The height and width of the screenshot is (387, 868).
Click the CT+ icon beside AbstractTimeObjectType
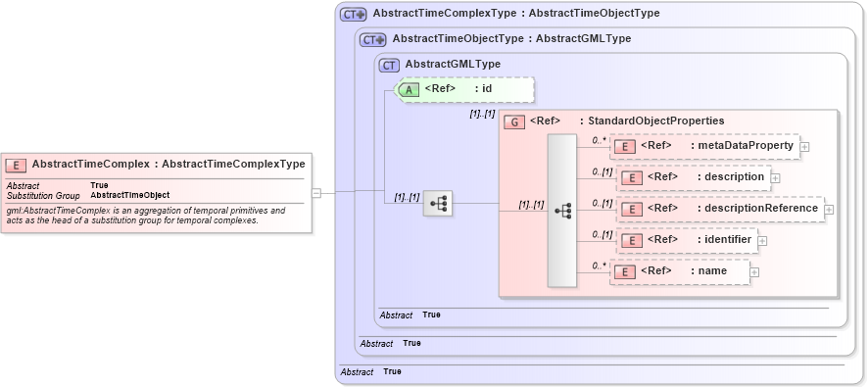372,40
